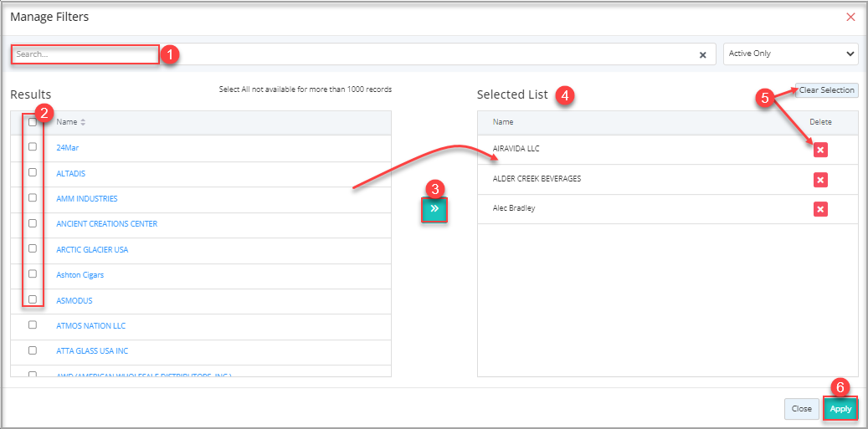
Task: Open the AMM INDUSTRIES link
Action: click(x=87, y=199)
